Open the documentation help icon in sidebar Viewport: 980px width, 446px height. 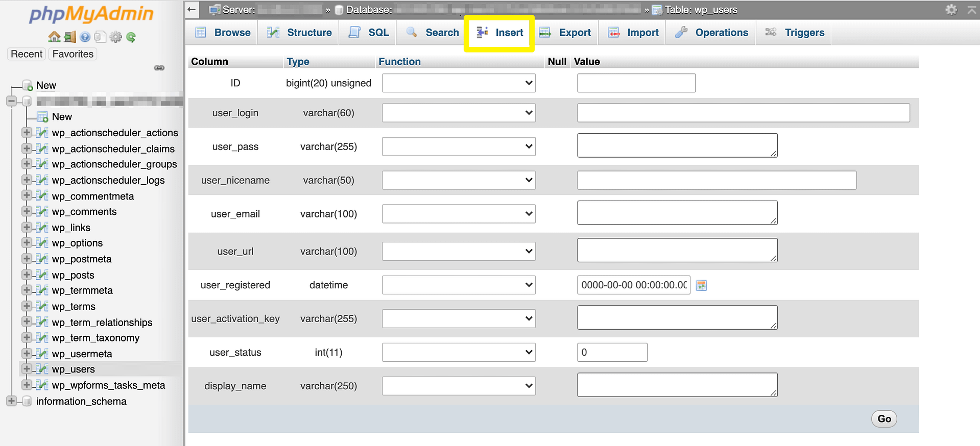click(x=85, y=37)
